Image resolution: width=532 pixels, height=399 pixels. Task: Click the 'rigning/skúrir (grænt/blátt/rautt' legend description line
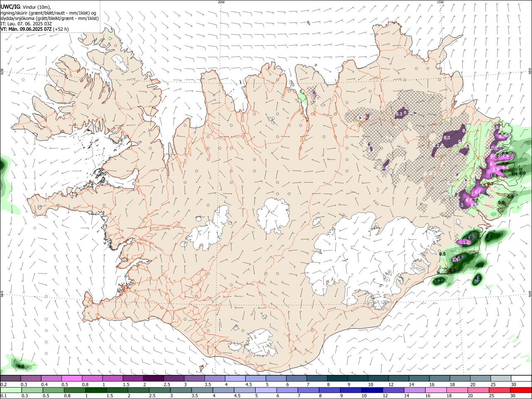pyautogui.click(x=48, y=12)
